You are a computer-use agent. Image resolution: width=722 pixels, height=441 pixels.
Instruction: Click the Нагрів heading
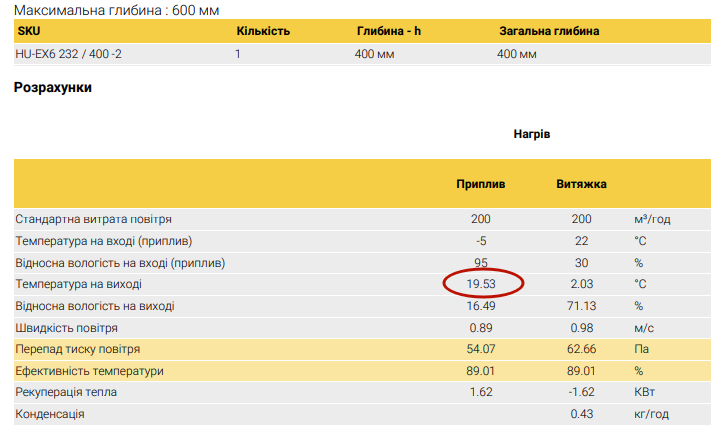click(532, 134)
